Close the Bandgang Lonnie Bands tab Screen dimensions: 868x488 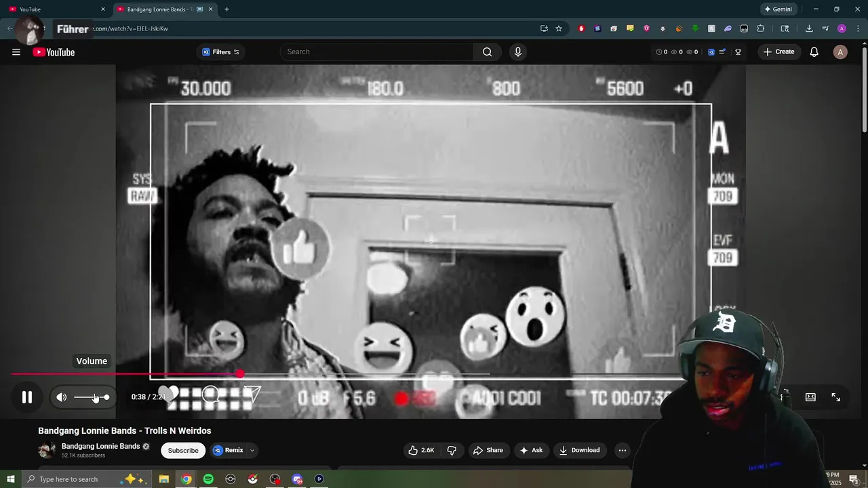click(x=210, y=9)
